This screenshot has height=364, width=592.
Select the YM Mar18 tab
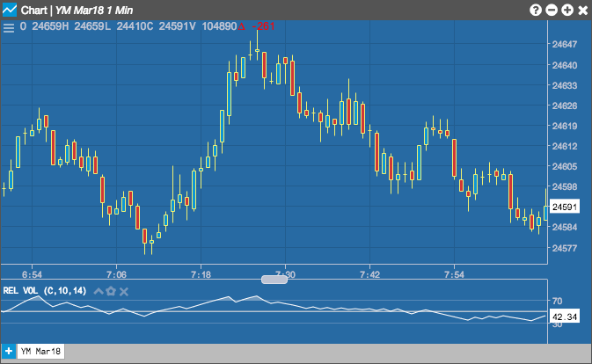point(40,351)
